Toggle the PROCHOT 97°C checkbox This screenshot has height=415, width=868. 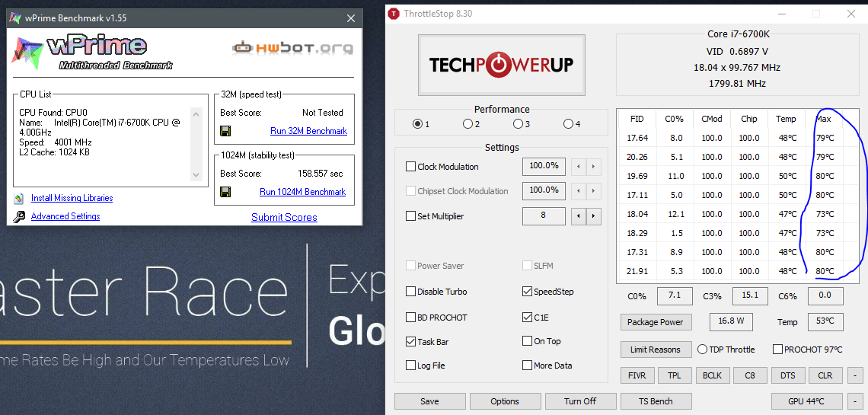coord(777,350)
